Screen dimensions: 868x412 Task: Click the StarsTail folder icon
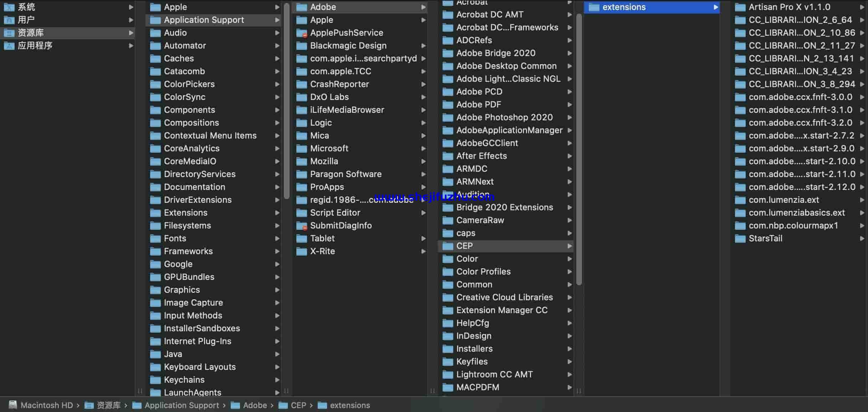(740, 238)
